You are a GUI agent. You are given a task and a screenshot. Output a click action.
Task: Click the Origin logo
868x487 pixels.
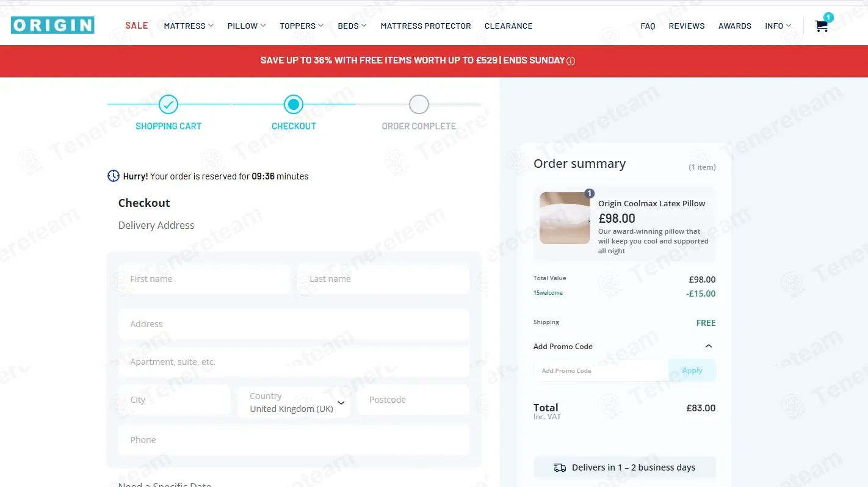coord(52,25)
